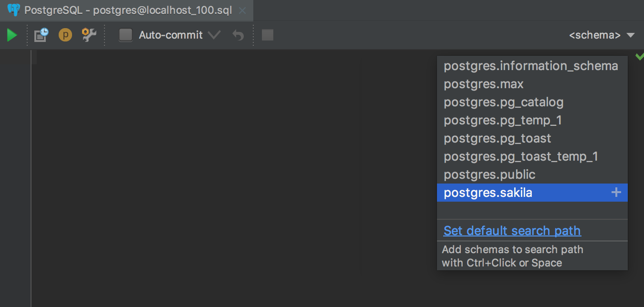Close the postgres@localhost_100.sql tab
644x307 pixels.
tap(242, 10)
